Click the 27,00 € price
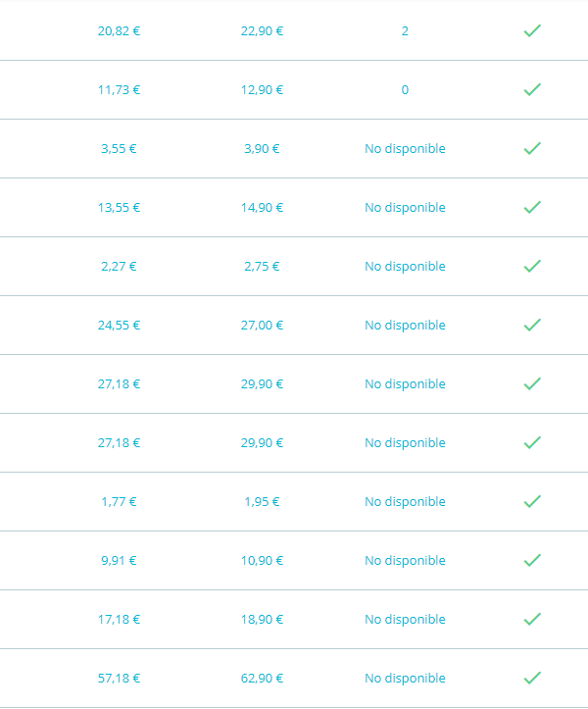588x709 pixels. point(262,325)
